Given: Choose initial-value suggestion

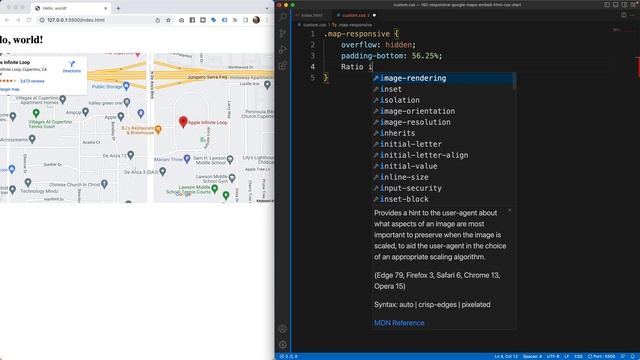Looking at the screenshot, I should (x=443, y=167).
